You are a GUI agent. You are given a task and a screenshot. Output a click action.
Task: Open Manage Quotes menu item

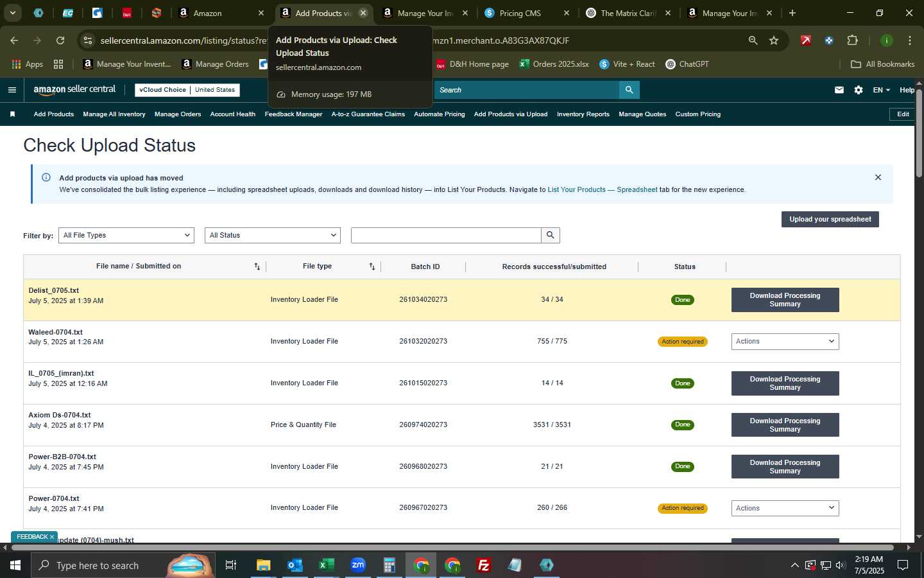(x=642, y=114)
